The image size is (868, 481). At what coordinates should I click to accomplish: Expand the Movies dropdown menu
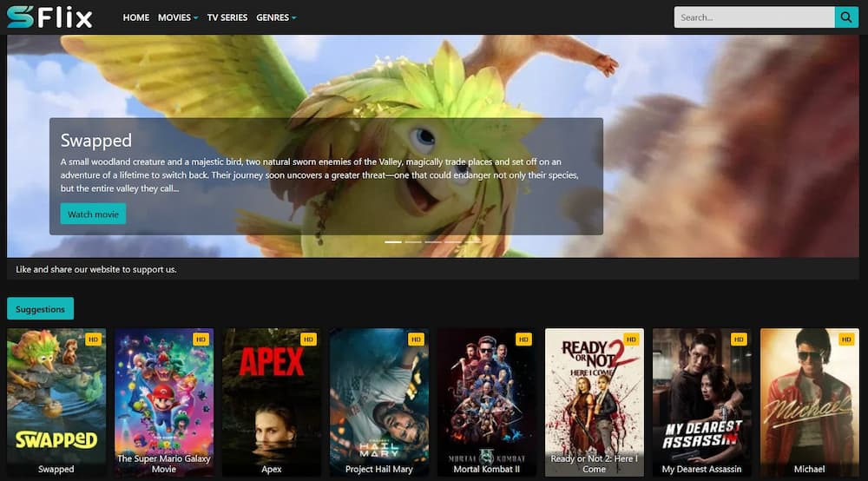178,17
